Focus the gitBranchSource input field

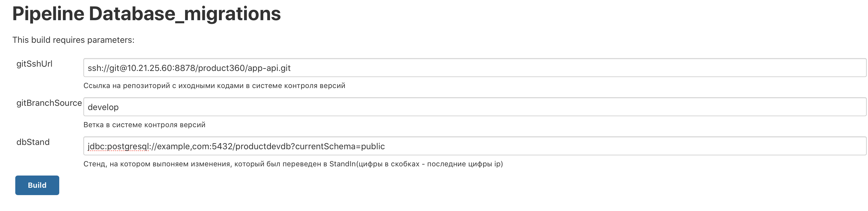coord(472,107)
